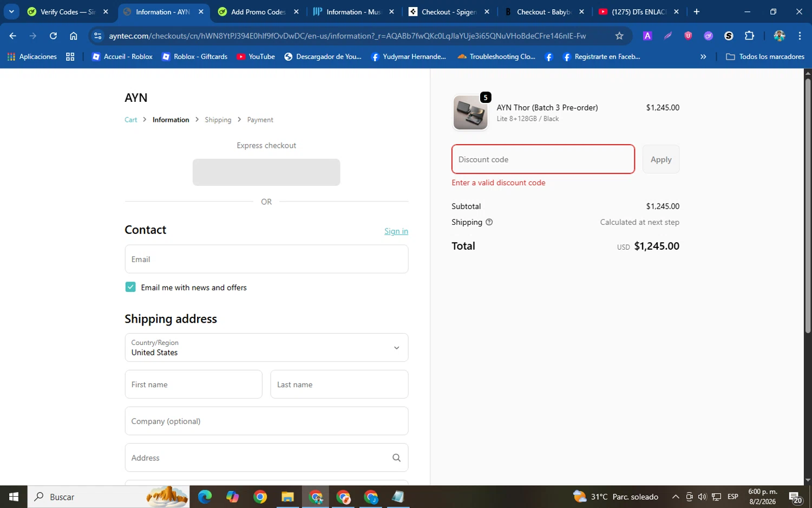Bookmark this page with the star icon
The image size is (812, 508).
point(619,36)
